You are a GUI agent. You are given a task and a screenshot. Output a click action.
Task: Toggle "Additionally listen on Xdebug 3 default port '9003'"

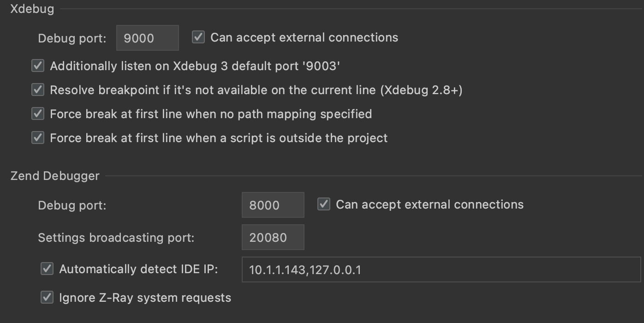38,66
